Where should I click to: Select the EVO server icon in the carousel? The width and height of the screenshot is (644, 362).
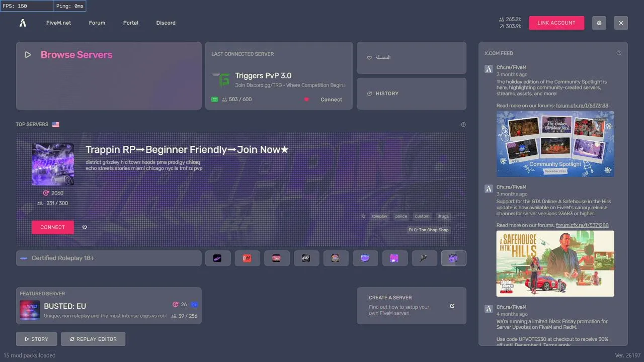(306, 258)
